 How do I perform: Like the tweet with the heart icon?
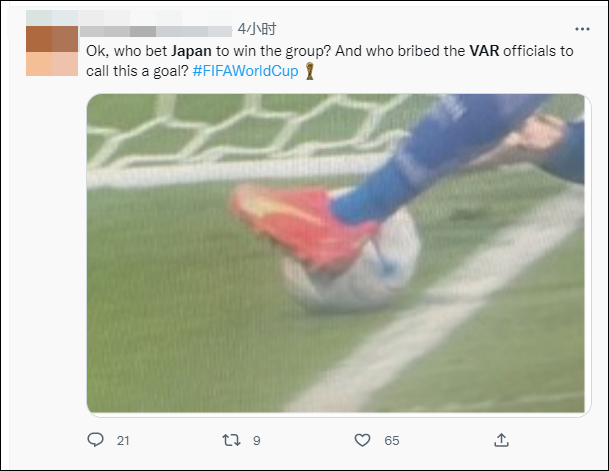pos(366,440)
